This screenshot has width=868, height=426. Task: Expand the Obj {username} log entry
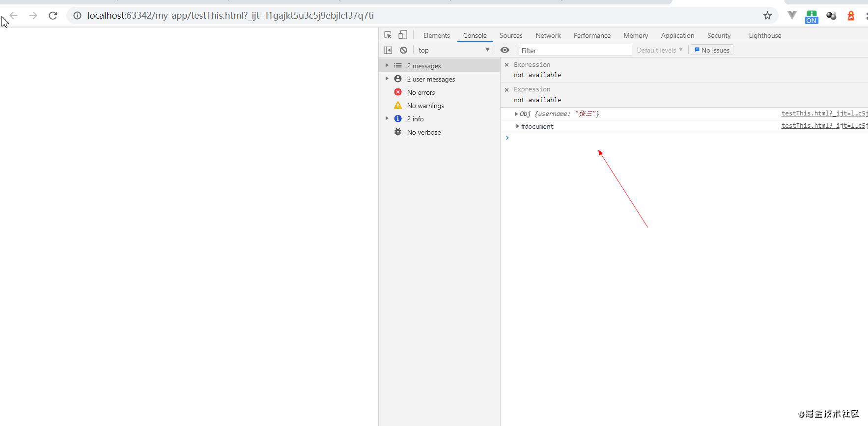516,114
